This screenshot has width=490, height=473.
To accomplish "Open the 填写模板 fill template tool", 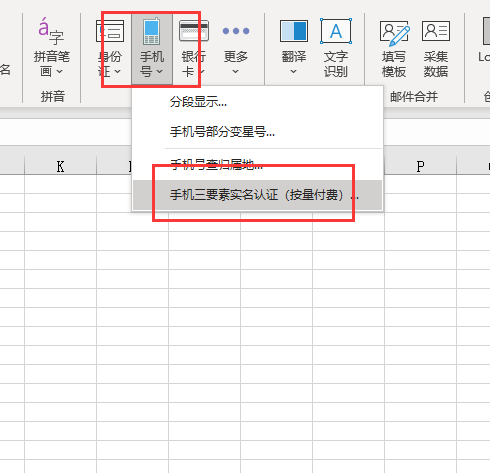I will tap(394, 48).
